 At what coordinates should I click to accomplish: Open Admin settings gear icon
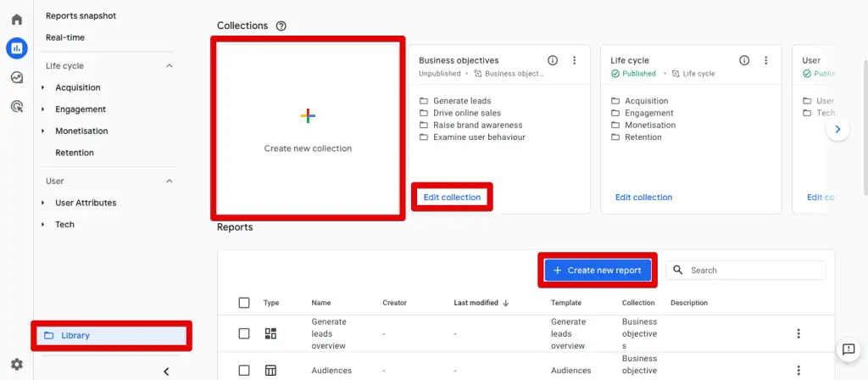tap(17, 364)
